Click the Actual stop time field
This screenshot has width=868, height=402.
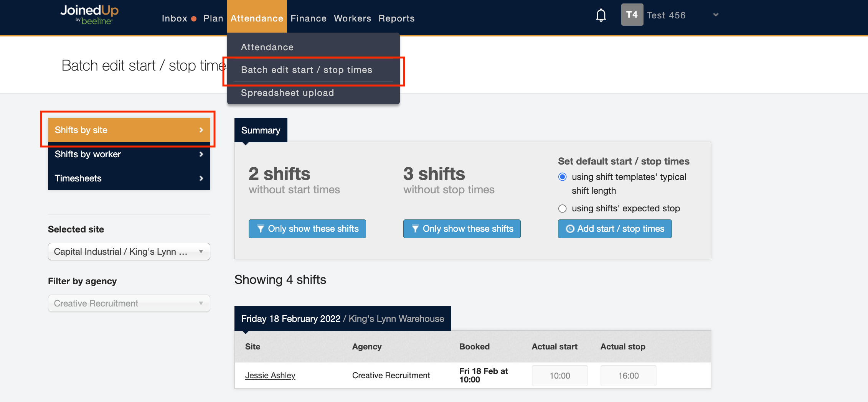pyautogui.click(x=628, y=376)
